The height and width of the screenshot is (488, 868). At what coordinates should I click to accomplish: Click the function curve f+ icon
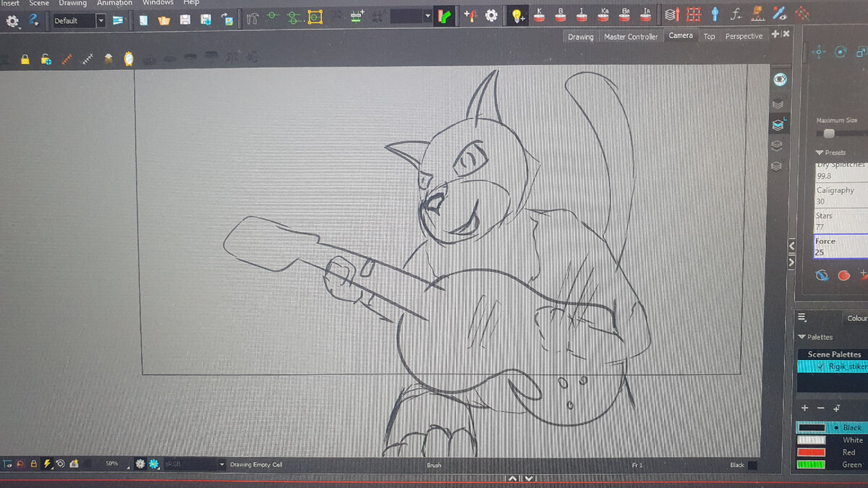736,13
